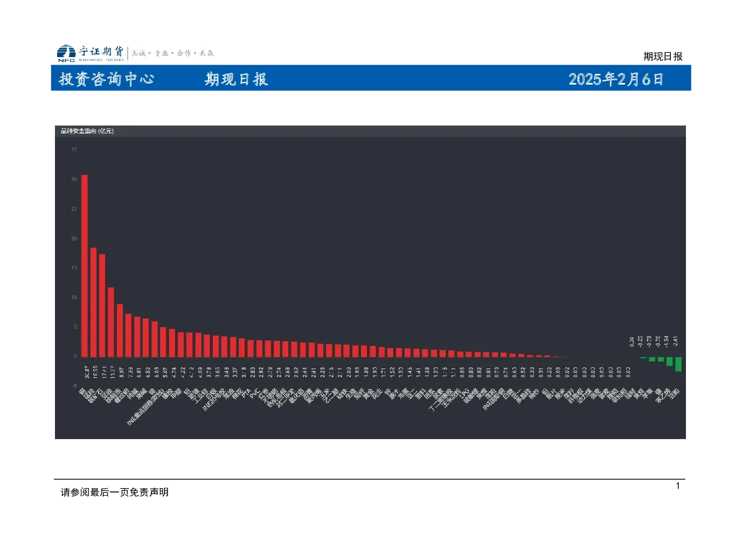Click the 品种资金流向 (亿元) chart title
Viewport: 756px width, 535px height.
pyautogui.click(x=87, y=131)
